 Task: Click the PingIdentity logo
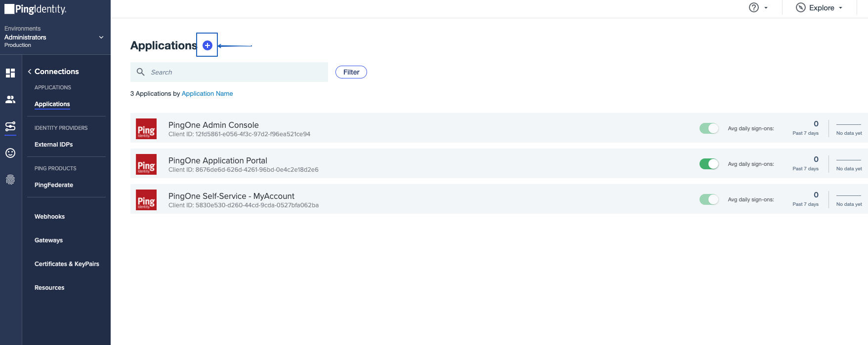click(36, 9)
